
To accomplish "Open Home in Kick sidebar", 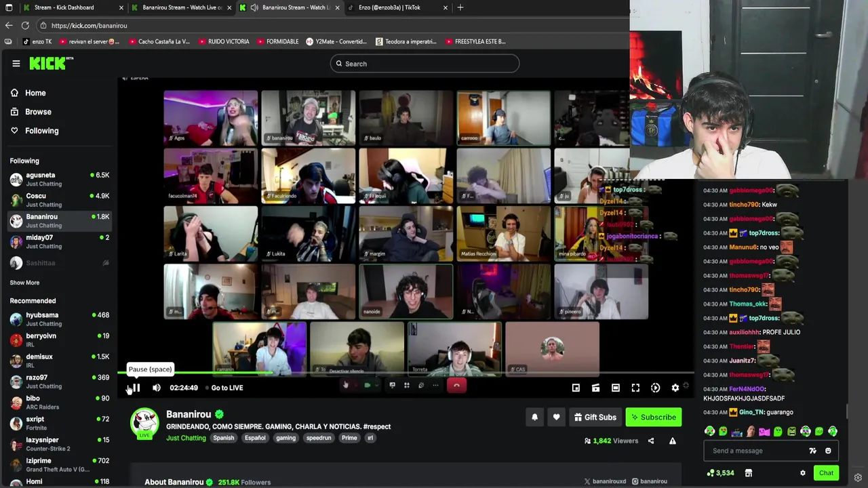I will pyautogui.click(x=28, y=93).
